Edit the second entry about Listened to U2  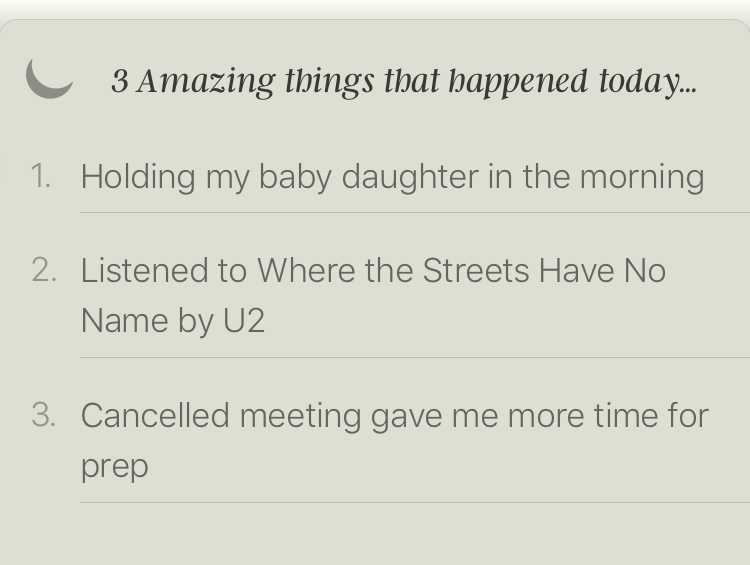pos(373,295)
